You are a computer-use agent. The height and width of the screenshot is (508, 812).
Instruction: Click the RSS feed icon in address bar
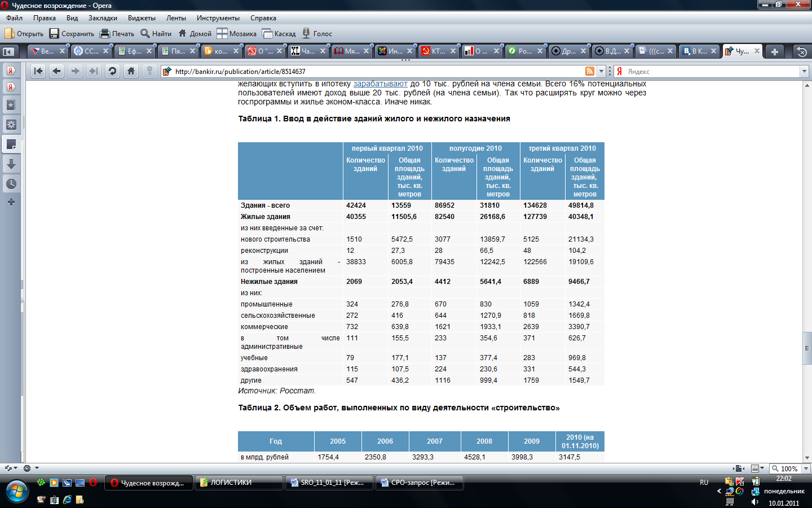coord(589,71)
